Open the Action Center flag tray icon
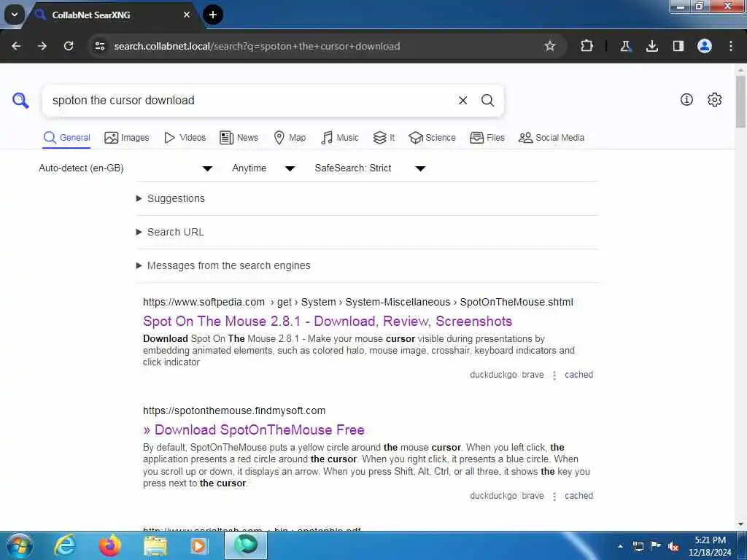The image size is (747, 560). 656,545
